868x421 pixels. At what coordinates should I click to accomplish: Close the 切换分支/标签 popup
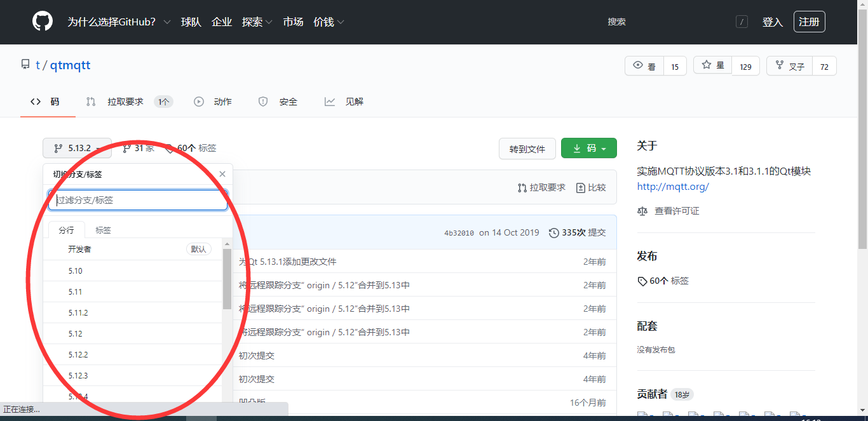click(x=222, y=174)
